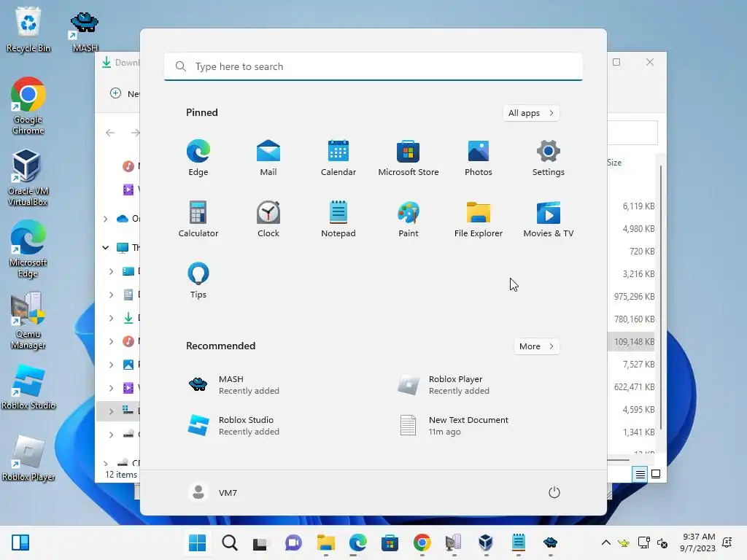747x560 pixels.
Task: Click the All apps button
Action: coord(531,113)
